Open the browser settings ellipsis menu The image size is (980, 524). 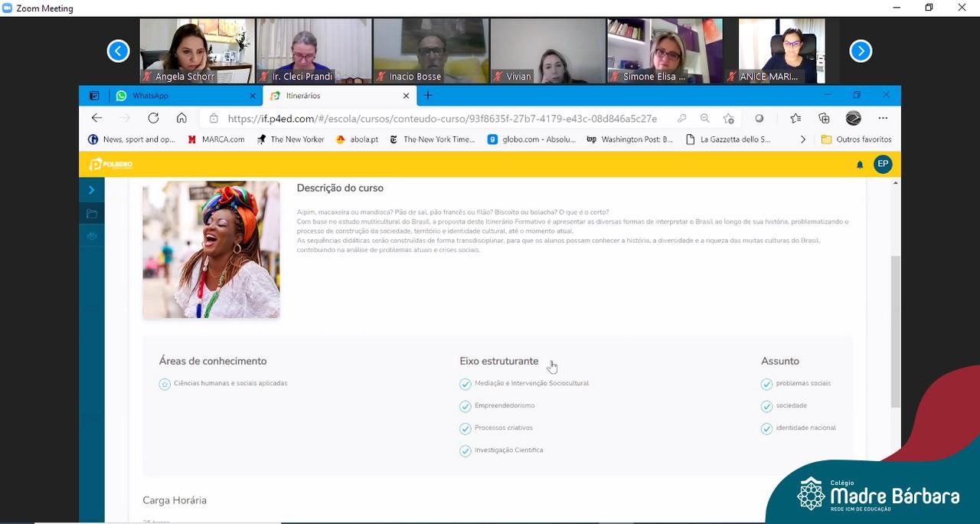pos(883,118)
